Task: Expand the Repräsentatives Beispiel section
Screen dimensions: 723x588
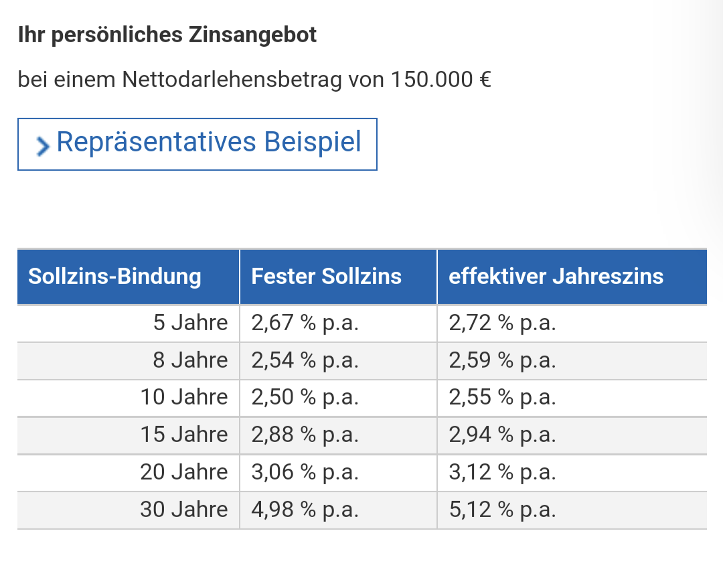Action: click(x=208, y=143)
